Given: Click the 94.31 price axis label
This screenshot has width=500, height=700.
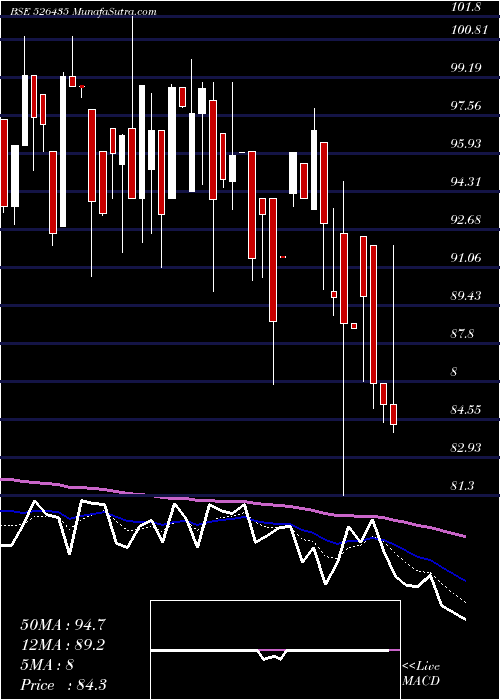Looking at the screenshot, I should coord(466,182).
